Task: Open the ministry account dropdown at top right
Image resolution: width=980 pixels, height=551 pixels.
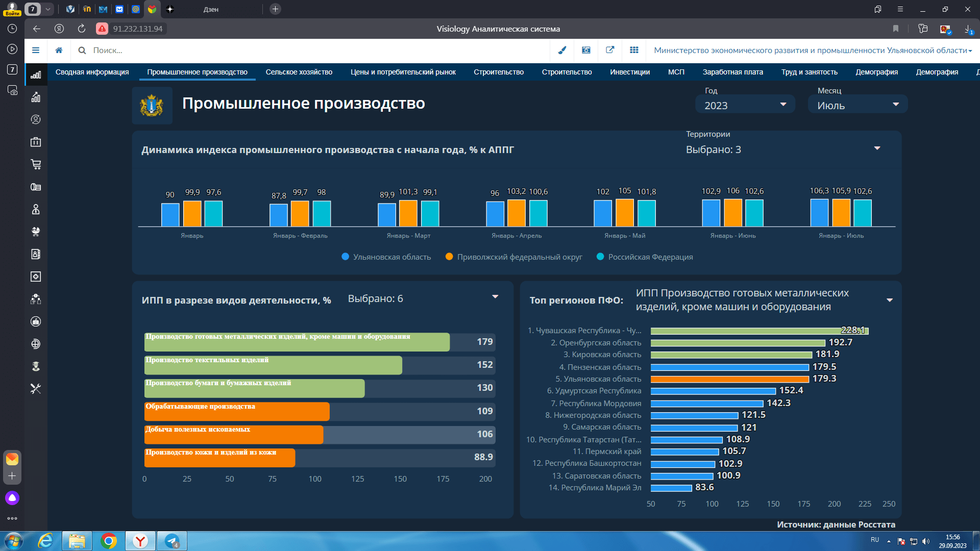Action: pyautogui.click(x=813, y=50)
